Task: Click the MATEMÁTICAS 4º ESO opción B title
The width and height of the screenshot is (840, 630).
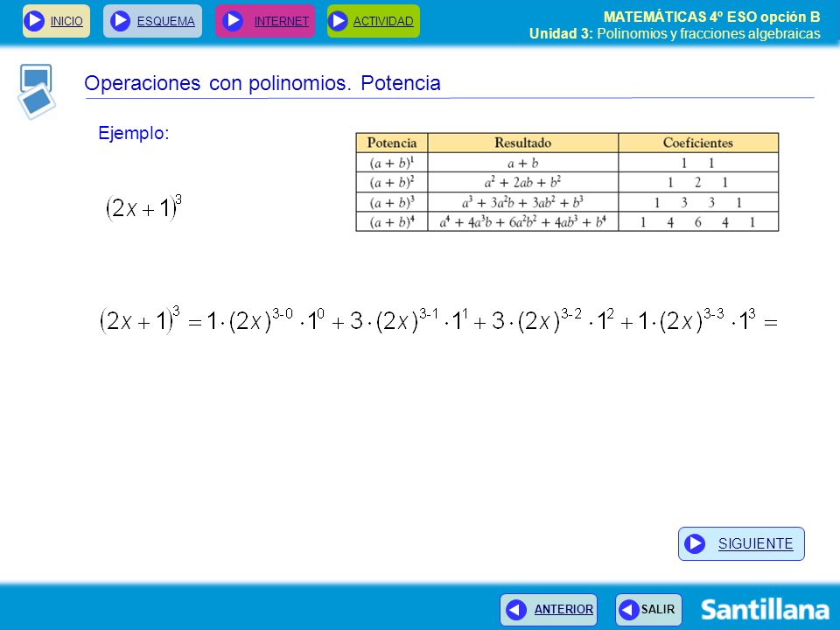Action: (712, 17)
